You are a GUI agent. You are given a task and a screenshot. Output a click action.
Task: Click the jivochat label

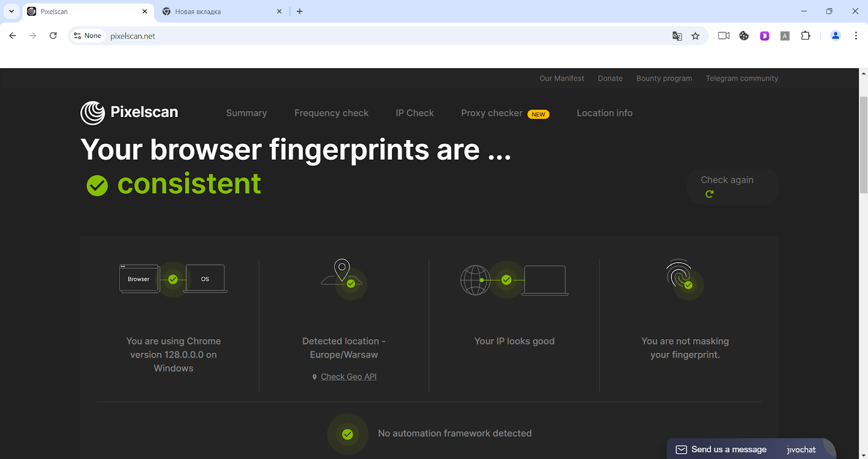801,450
